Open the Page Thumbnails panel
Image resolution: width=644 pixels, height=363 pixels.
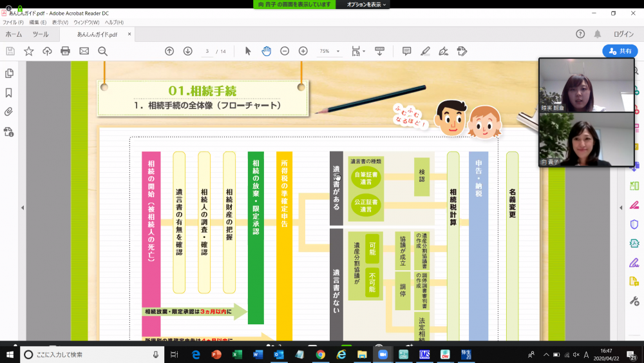(8, 73)
